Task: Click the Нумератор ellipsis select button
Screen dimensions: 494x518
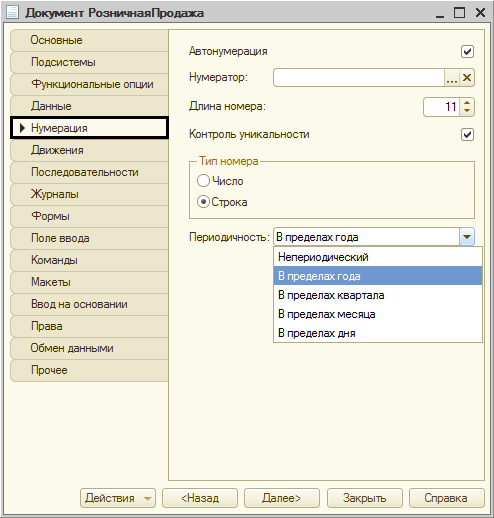Action: tap(452, 78)
